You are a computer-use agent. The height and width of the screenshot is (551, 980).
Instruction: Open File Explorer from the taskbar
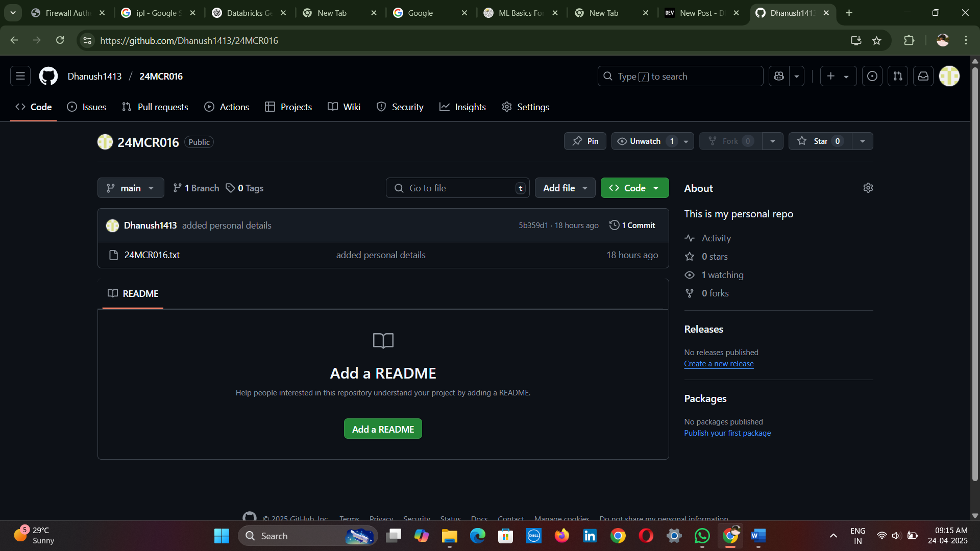(449, 536)
